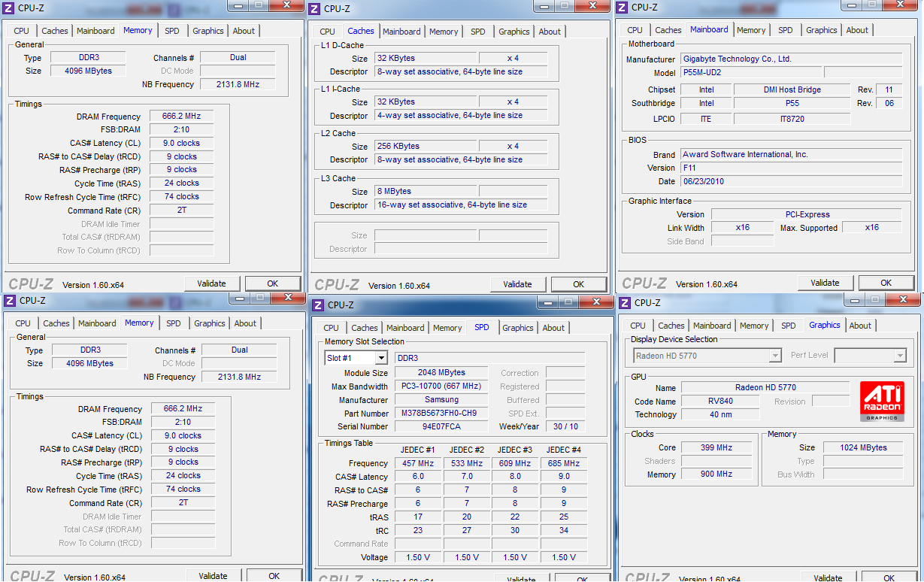The height and width of the screenshot is (582, 924).
Task: Open Mainboard tab in the Graphics window
Action: click(x=712, y=326)
